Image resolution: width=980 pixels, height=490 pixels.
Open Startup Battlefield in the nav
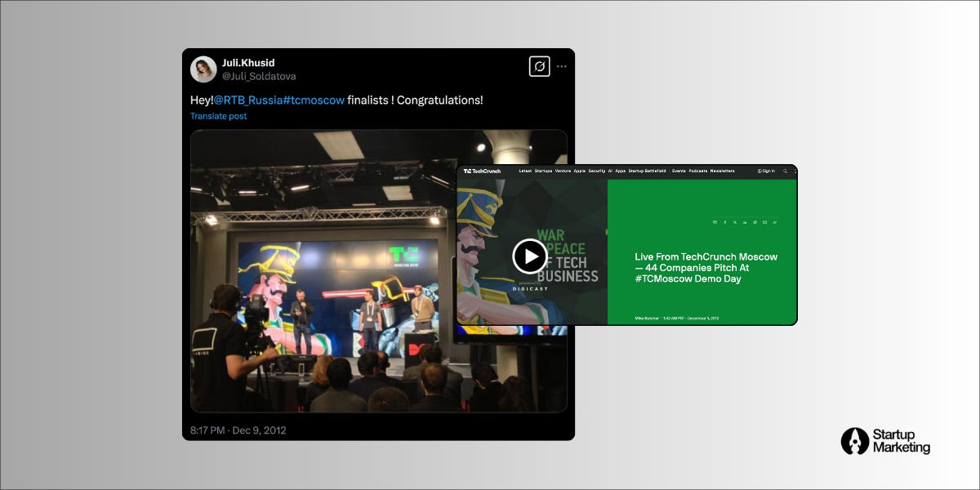pos(647,171)
